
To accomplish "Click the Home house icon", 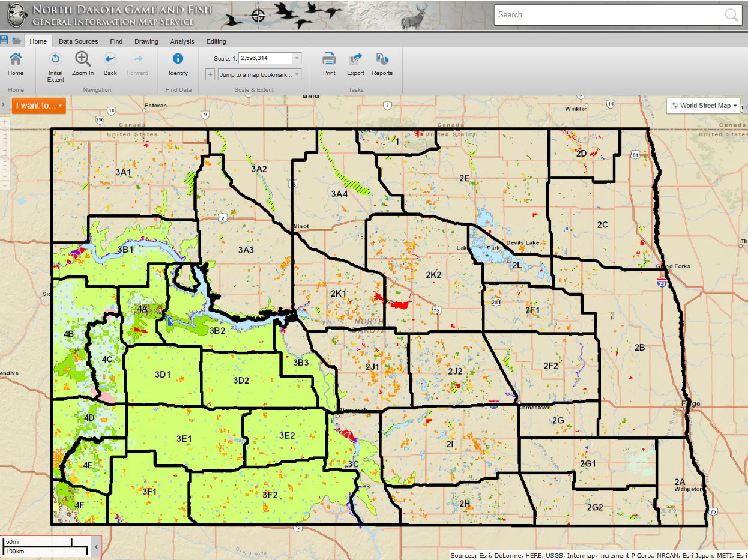I will [x=16, y=59].
